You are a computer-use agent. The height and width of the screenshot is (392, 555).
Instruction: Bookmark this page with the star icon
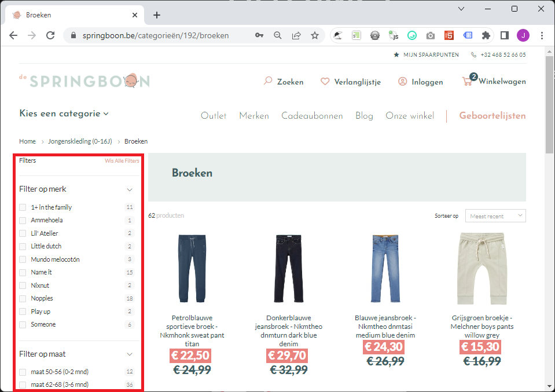point(315,35)
